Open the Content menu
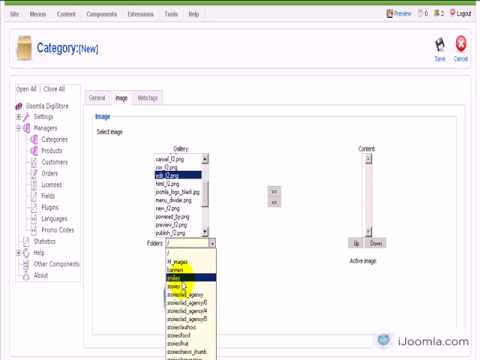The width and height of the screenshot is (480, 360). tap(66, 14)
